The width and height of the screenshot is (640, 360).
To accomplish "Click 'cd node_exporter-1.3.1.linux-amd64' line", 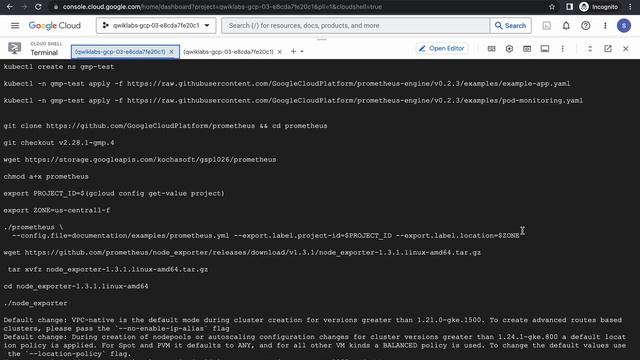I will coord(76,286).
